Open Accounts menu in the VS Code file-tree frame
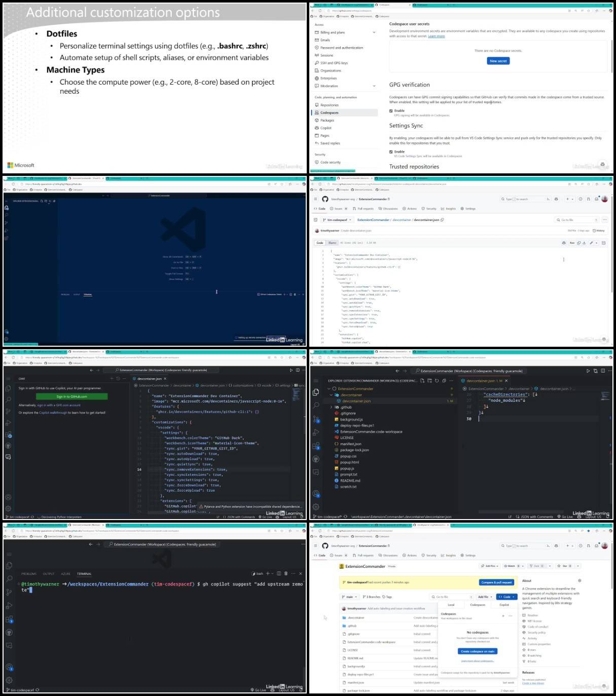The width and height of the screenshot is (616, 696). pyautogui.click(x=316, y=494)
